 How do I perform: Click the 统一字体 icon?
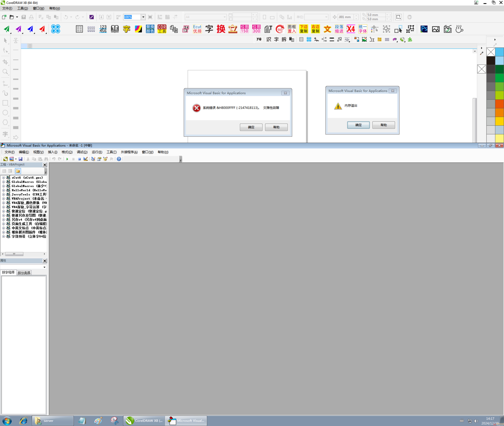363,29
